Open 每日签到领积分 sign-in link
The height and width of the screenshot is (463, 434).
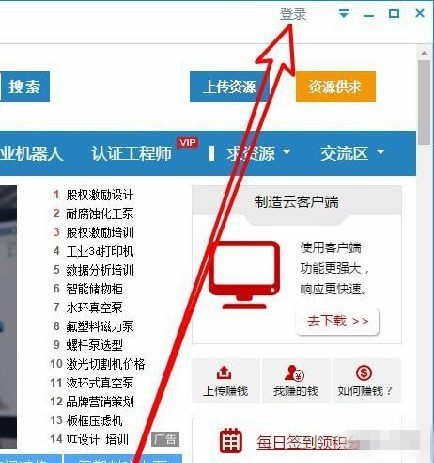tap(308, 442)
